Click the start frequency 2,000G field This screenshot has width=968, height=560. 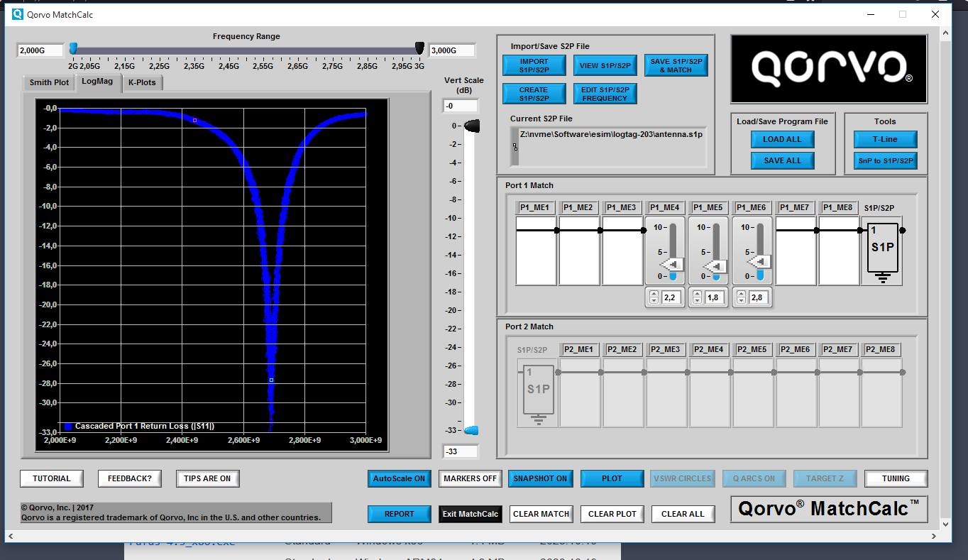(x=40, y=50)
